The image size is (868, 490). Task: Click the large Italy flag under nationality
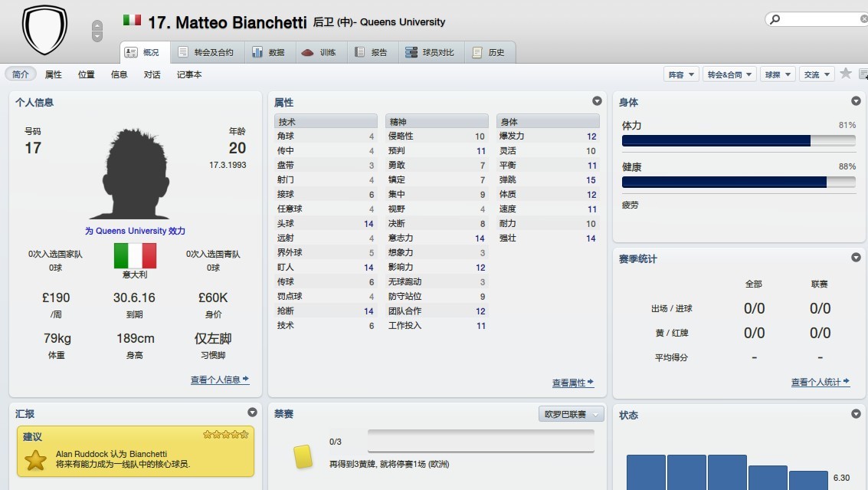(x=135, y=255)
